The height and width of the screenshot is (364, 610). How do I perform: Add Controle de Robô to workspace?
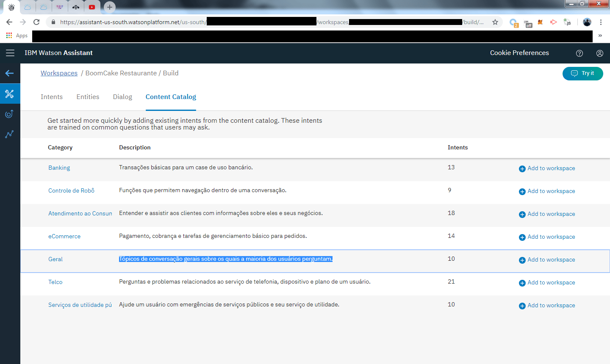(547, 191)
